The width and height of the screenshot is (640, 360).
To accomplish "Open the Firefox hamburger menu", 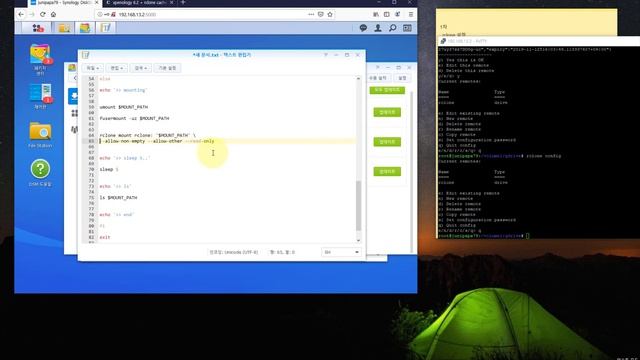I will [x=411, y=14].
